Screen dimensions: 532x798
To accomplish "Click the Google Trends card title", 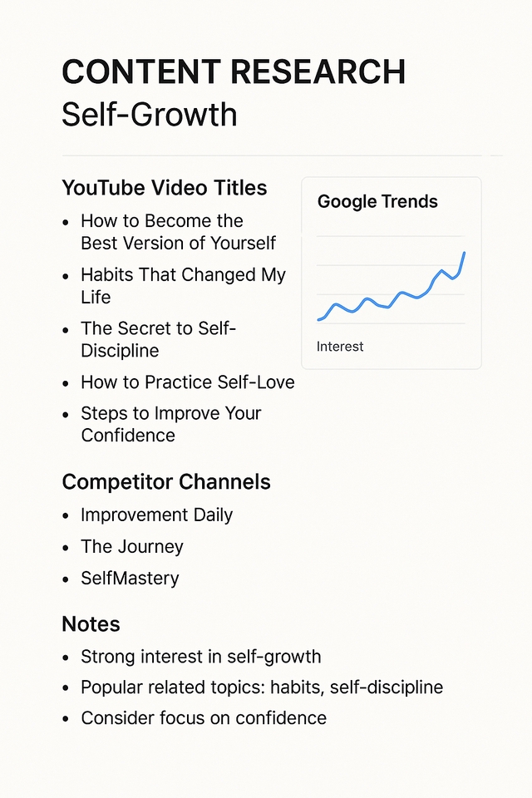I will click(x=377, y=201).
